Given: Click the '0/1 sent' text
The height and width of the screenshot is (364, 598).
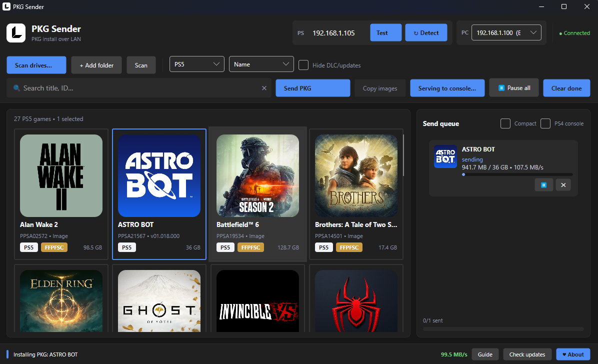Looking at the screenshot, I should point(433,320).
